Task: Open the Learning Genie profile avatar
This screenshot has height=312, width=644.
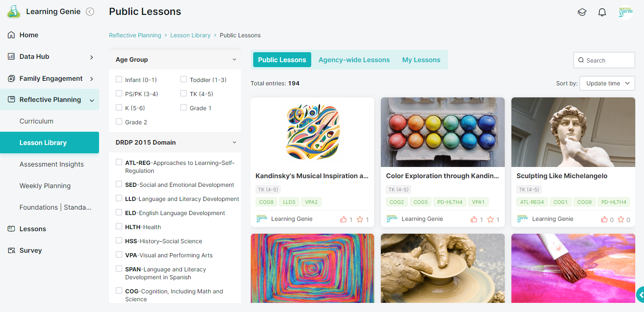Action: [625, 12]
